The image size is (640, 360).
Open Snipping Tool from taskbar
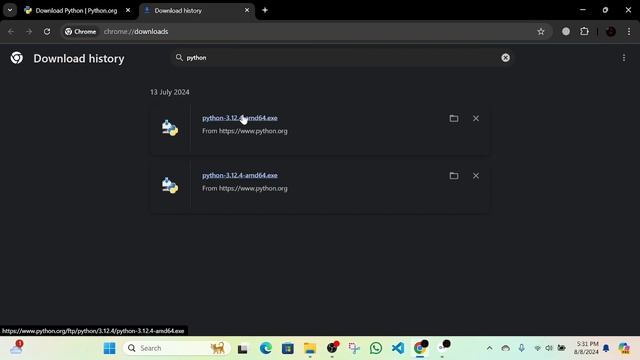[x=354, y=348]
